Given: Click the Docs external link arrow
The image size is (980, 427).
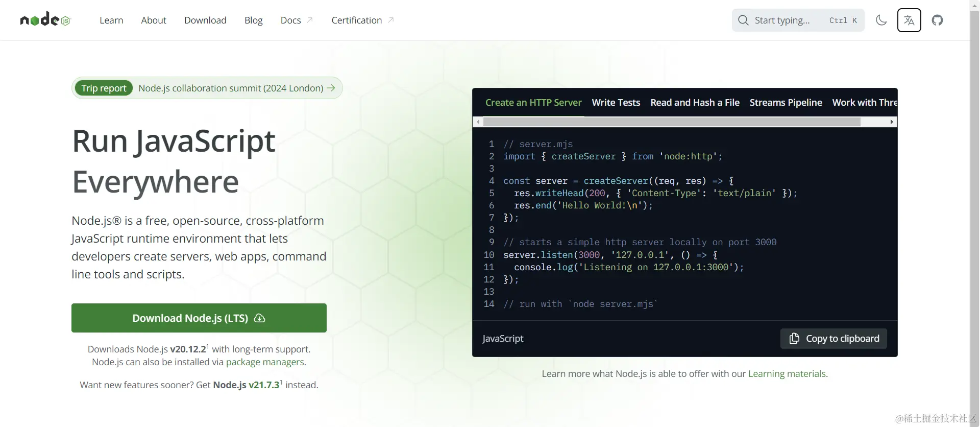Looking at the screenshot, I should 309,20.
